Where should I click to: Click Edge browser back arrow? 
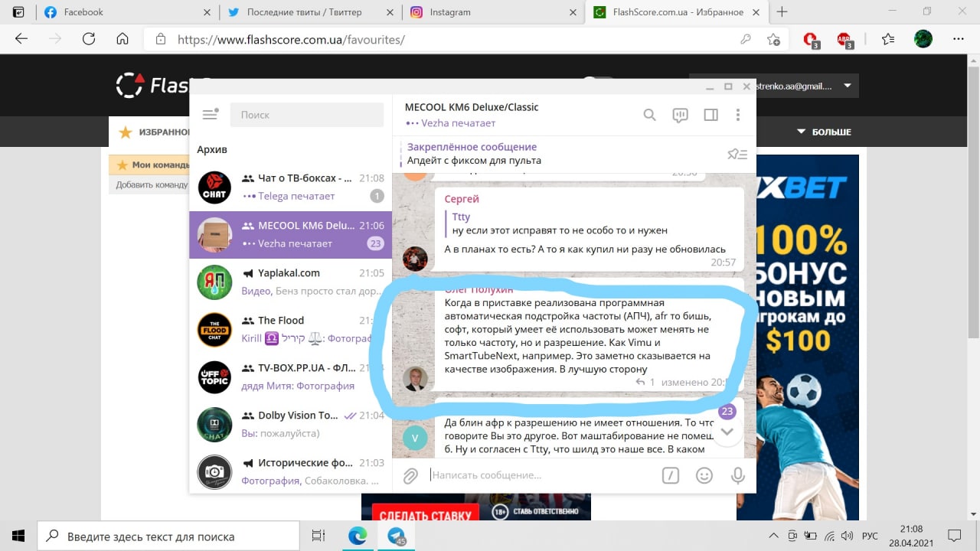tap(21, 39)
